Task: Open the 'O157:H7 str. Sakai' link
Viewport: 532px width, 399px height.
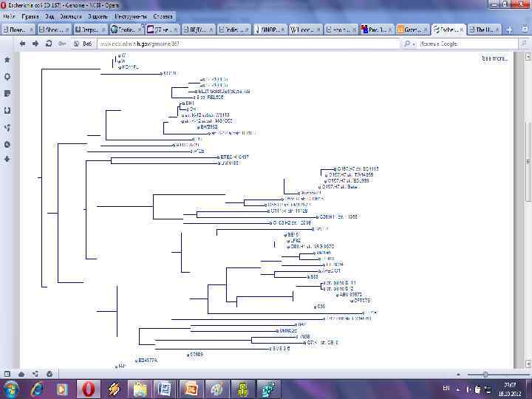Action: pos(340,187)
